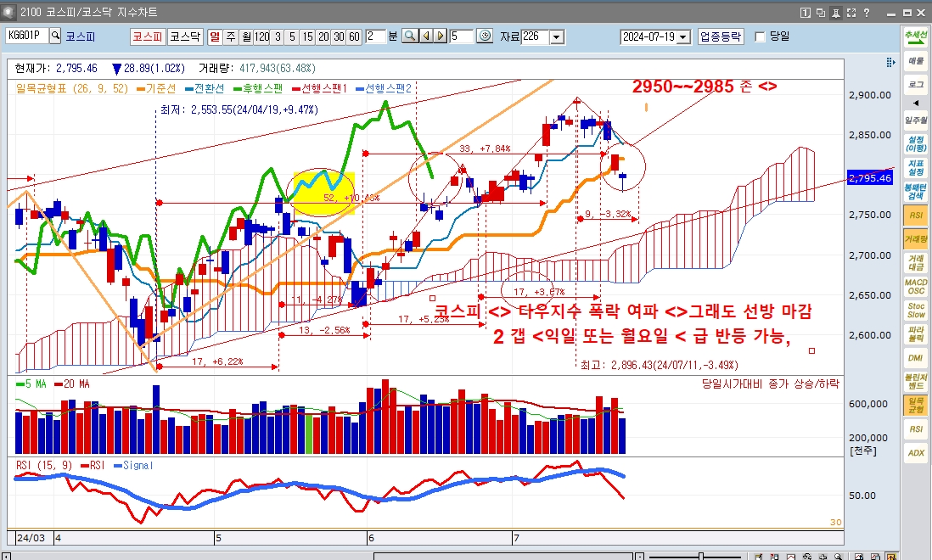This screenshot has height=560, width=932.
Task: Click the 일주월 sidebar button
Action: coord(915,120)
